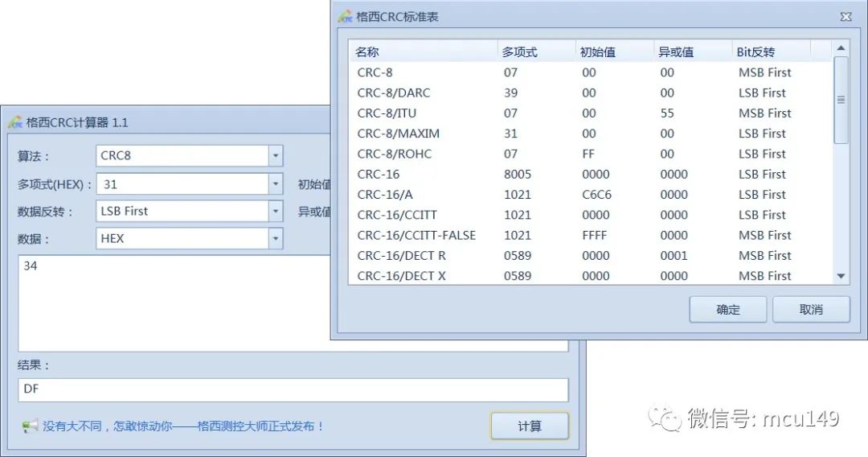Open the 数据反转 LSB First dropdown arrow

276,211
